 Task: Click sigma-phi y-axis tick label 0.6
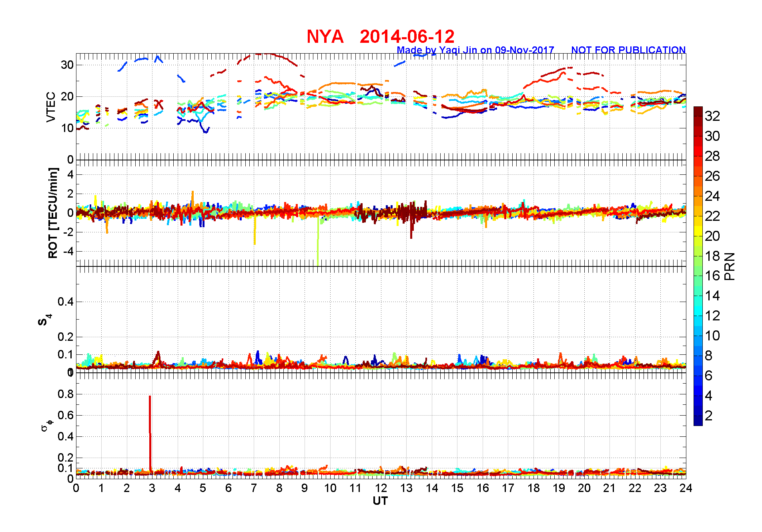pyautogui.click(x=66, y=415)
